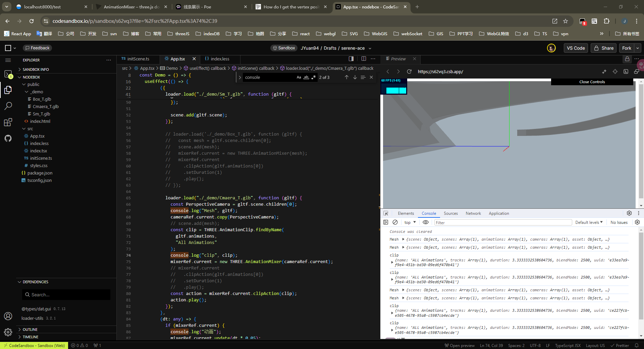This screenshot has height=349, width=644.
Task: Toggle match case in the search widget
Action: tap(299, 77)
